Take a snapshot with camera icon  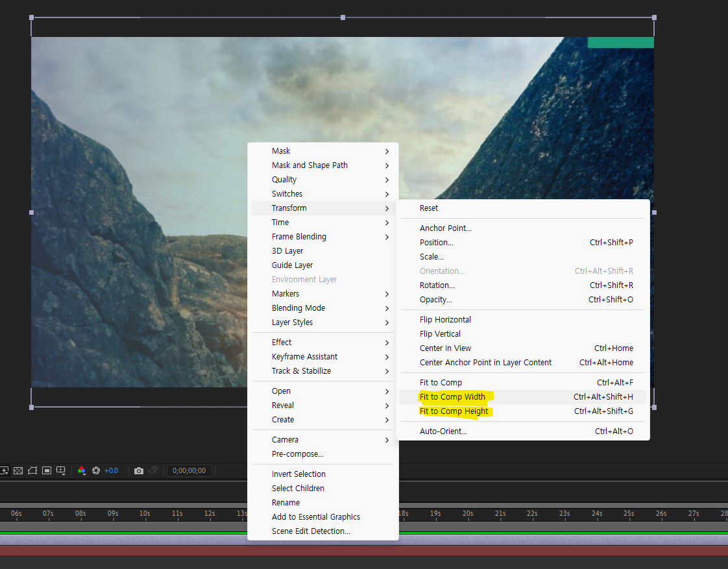click(139, 470)
